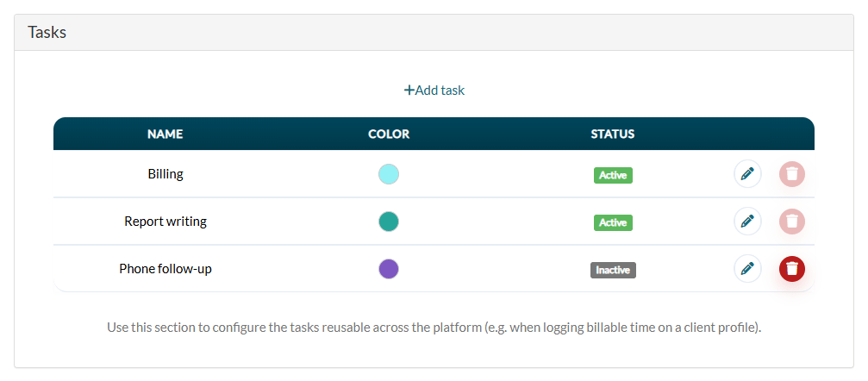Click the Active badge for Report writing
The image size is (868, 381).
coord(613,222)
